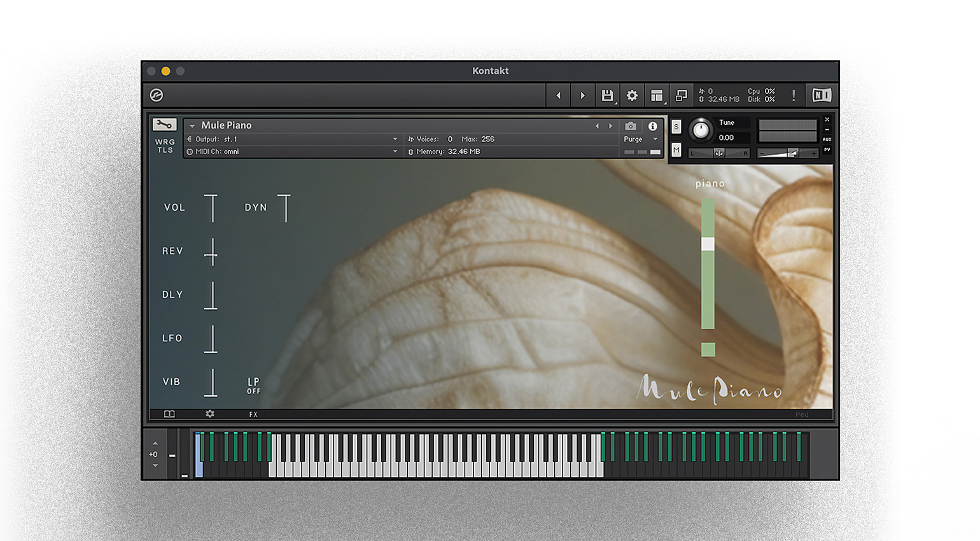Adjust the REV slider
The image size is (980, 541).
tap(211, 252)
